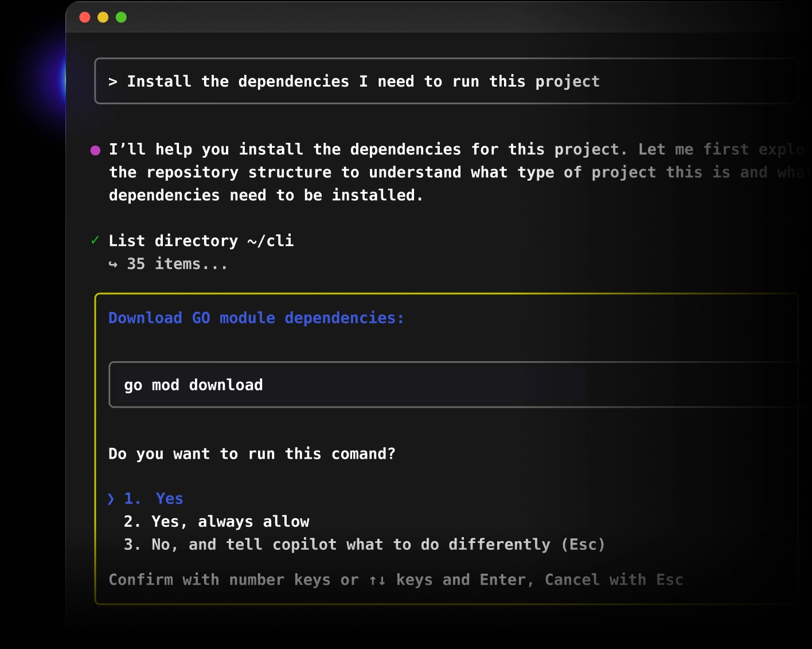Click the purple response bullet indicator
This screenshot has height=649, width=812.
coord(95,150)
